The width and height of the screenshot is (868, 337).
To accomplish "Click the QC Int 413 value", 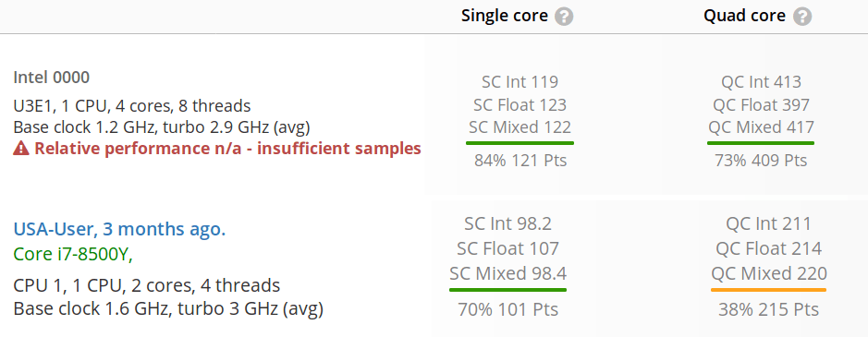I will (x=761, y=82).
